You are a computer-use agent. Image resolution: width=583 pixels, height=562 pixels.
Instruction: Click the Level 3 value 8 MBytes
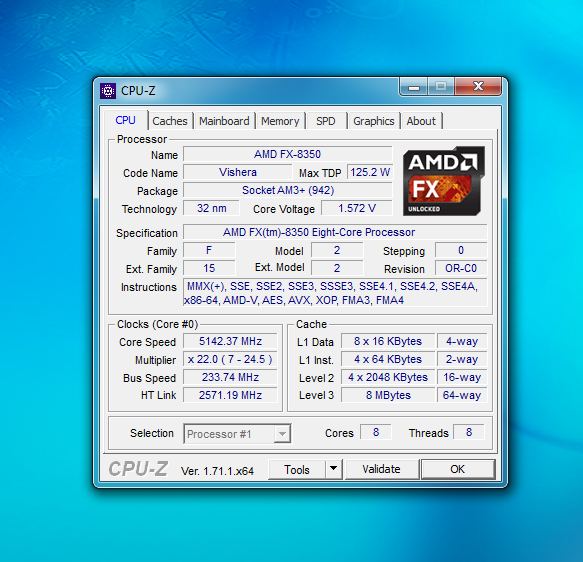click(388, 395)
